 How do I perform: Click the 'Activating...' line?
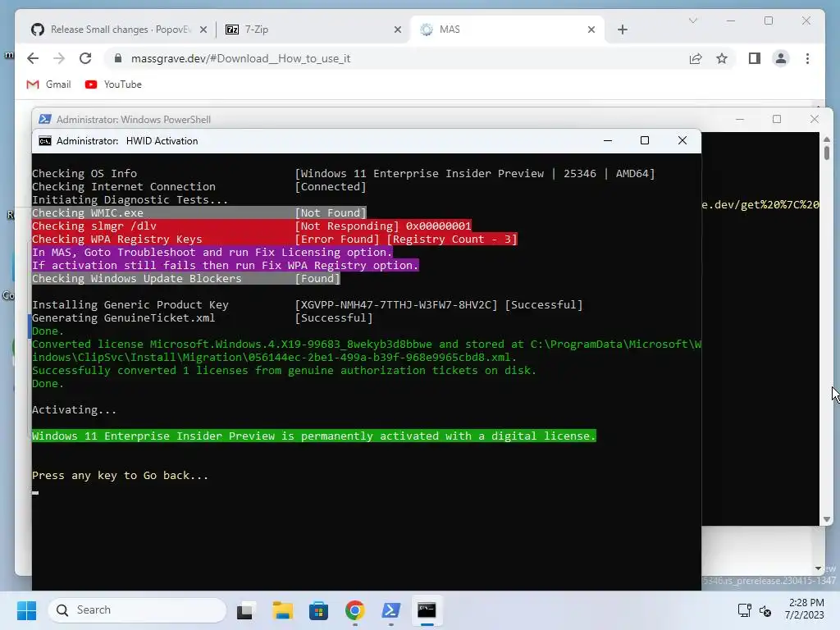click(74, 410)
